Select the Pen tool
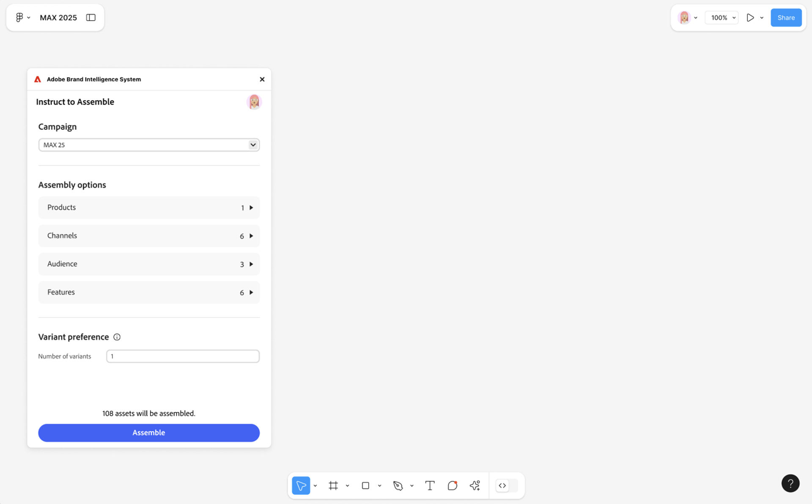Image resolution: width=812 pixels, height=504 pixels. click(x=398, y=485)
